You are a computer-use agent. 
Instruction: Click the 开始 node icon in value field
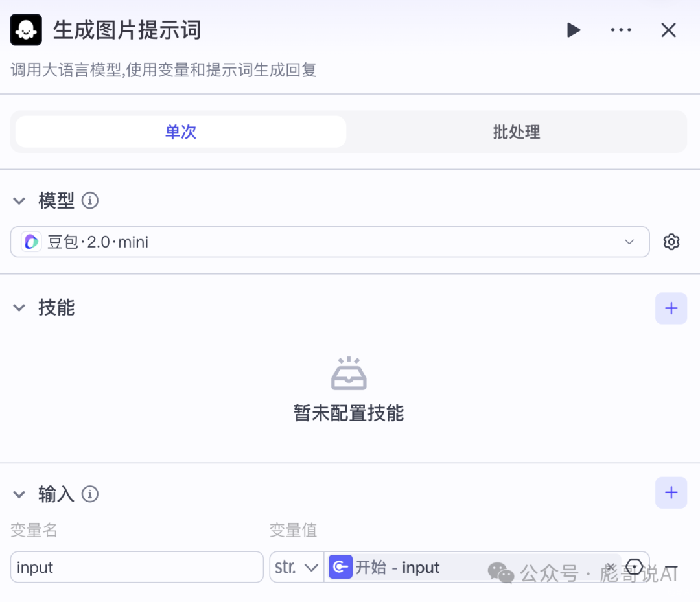pos(341,567)
